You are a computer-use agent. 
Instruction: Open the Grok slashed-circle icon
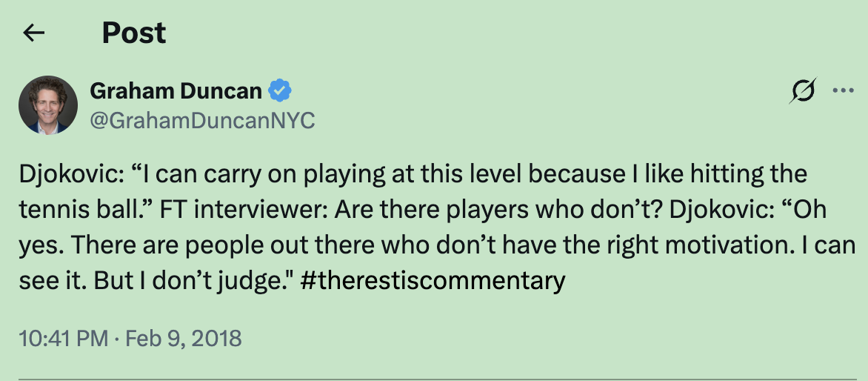pyautogui.click(x=803, y=92)
